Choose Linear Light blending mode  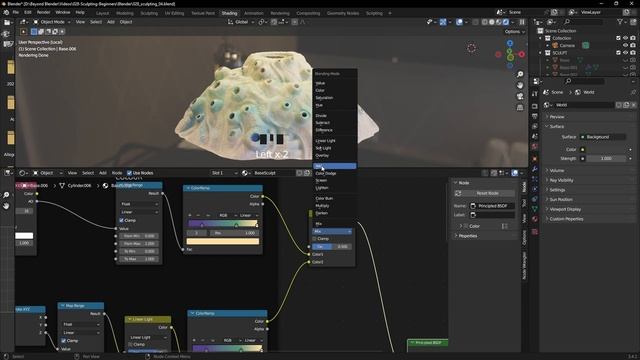pos(325,141)
